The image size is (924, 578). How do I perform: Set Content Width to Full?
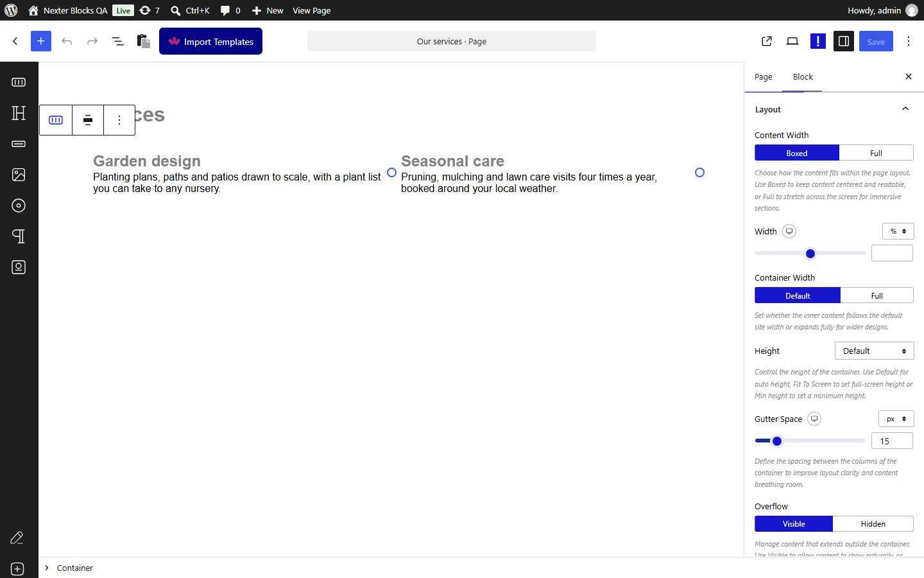pos(876,153)
